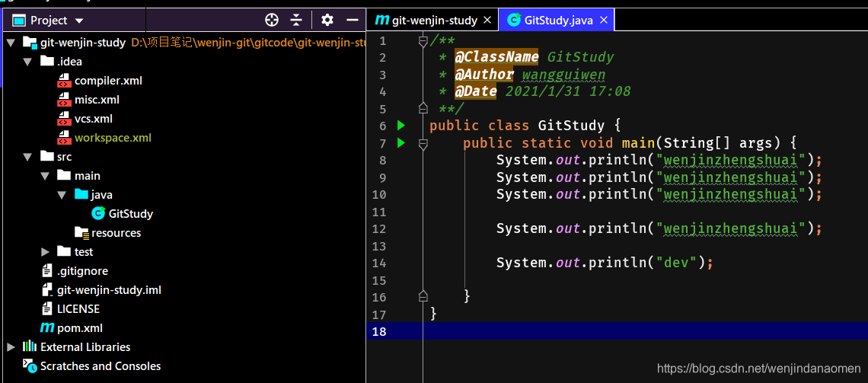
Task: Click the java source folder icon
Action: click(x=81, y=194)
